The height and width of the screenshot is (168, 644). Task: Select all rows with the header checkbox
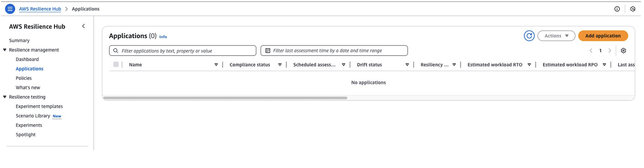pyautogui.click(x=116, y=64)
